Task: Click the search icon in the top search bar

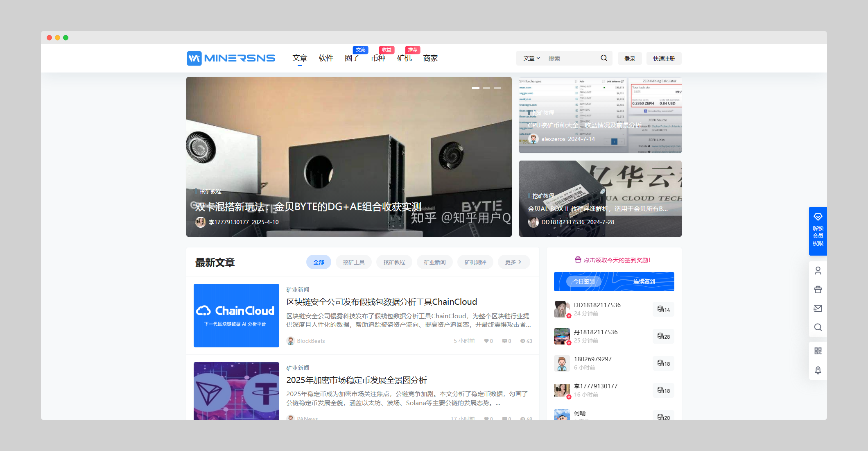Action: (x=604, y=58)
